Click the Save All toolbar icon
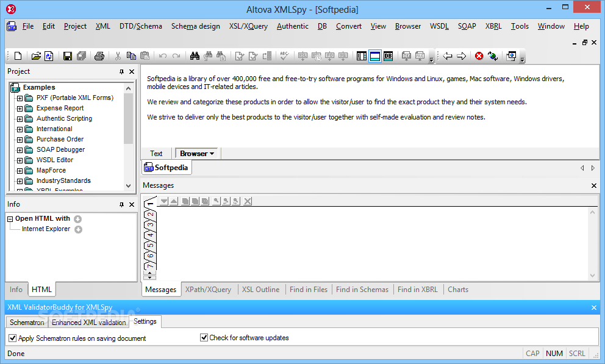Image resolution: width=605 pixels, height=364 pixels. click(x=81, y=56)
